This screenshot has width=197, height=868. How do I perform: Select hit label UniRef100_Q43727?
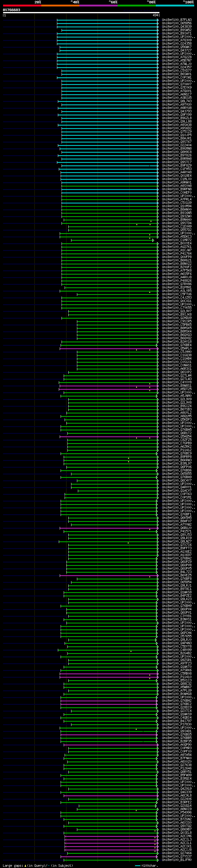[x=176, y=50]
